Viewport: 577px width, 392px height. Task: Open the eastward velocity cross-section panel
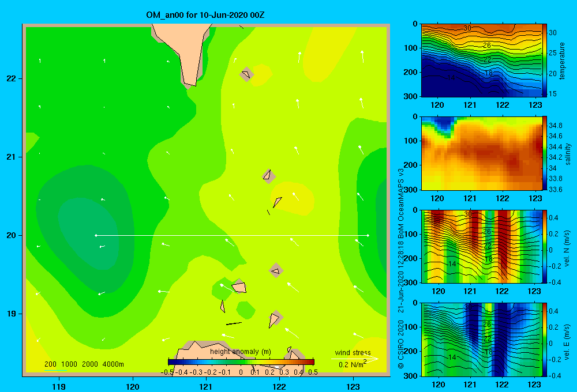pyautogui.click(x=481, y=340)
